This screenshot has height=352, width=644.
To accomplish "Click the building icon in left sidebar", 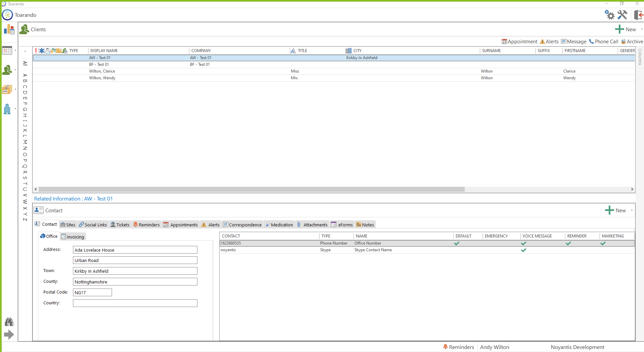I will [7, 109].
